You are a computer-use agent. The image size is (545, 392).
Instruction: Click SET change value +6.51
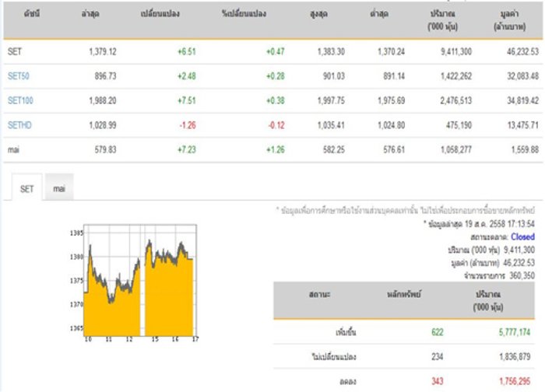(187, 52)
